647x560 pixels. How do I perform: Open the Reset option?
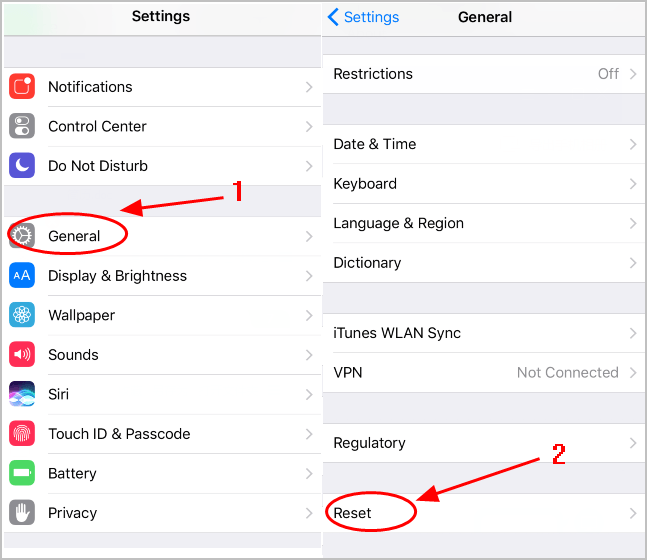484,513
